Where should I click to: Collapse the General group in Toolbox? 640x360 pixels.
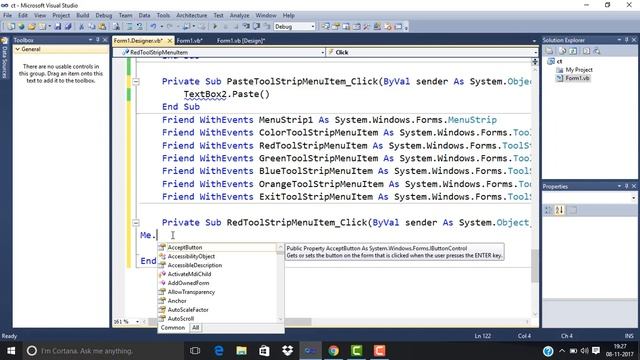(18, 49)
